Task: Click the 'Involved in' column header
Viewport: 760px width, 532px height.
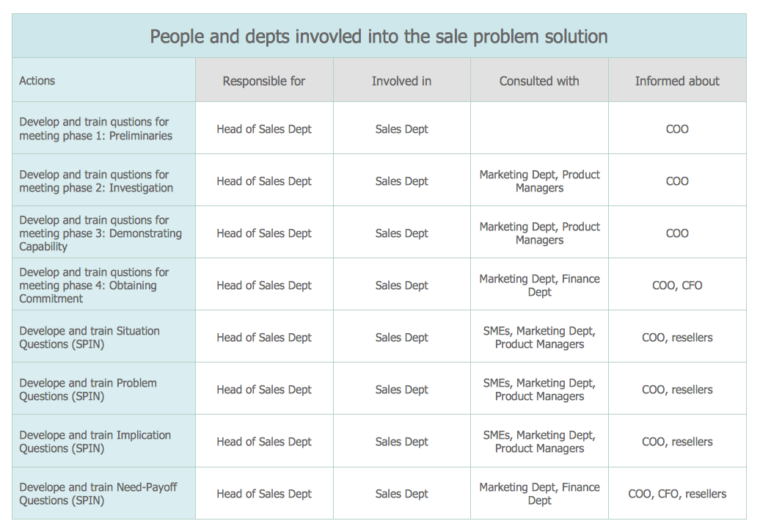Action: (401, 81)
